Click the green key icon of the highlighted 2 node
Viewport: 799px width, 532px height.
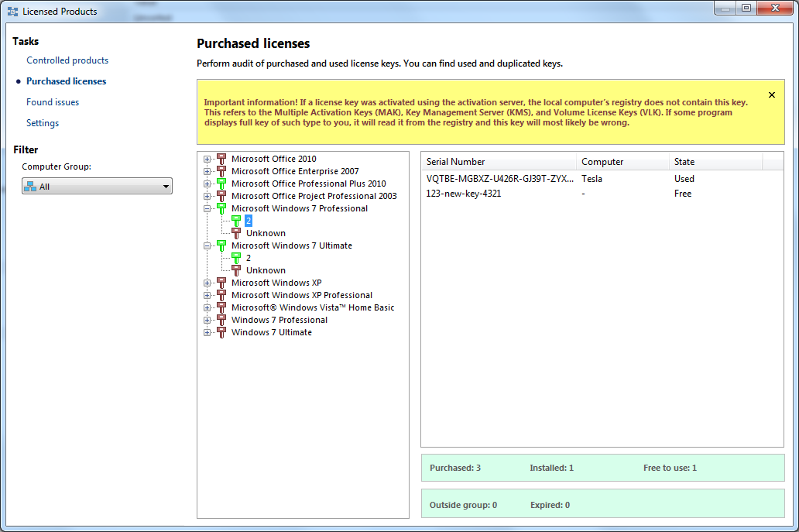236,221
